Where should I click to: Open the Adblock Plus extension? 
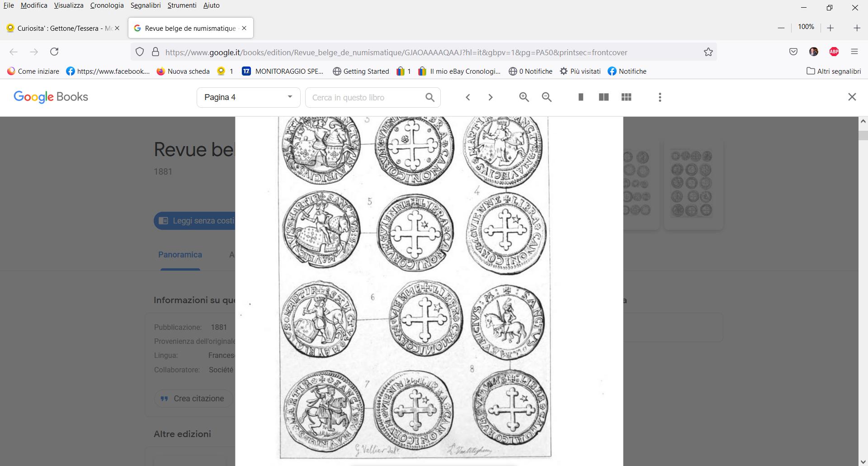tap(834, 52)
